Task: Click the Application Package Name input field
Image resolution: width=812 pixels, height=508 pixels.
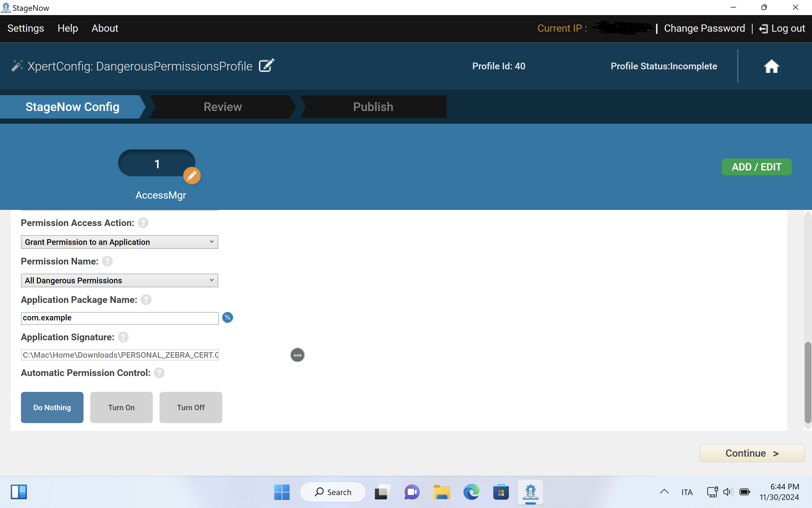Action: coord(119,318)
